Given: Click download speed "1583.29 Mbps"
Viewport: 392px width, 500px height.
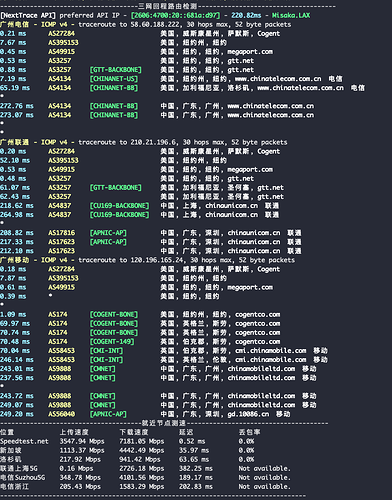Looking at the screenshot, I should pos(142,486).
